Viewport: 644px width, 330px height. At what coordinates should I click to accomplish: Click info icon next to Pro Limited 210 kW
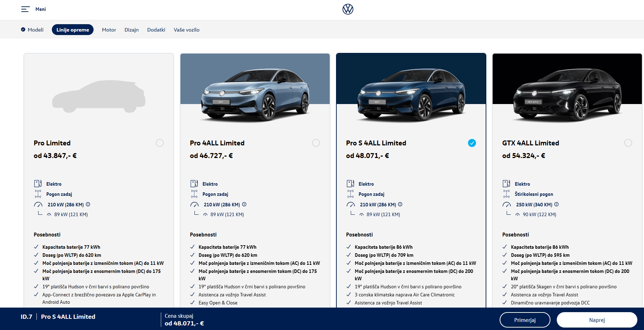(88, 204)
